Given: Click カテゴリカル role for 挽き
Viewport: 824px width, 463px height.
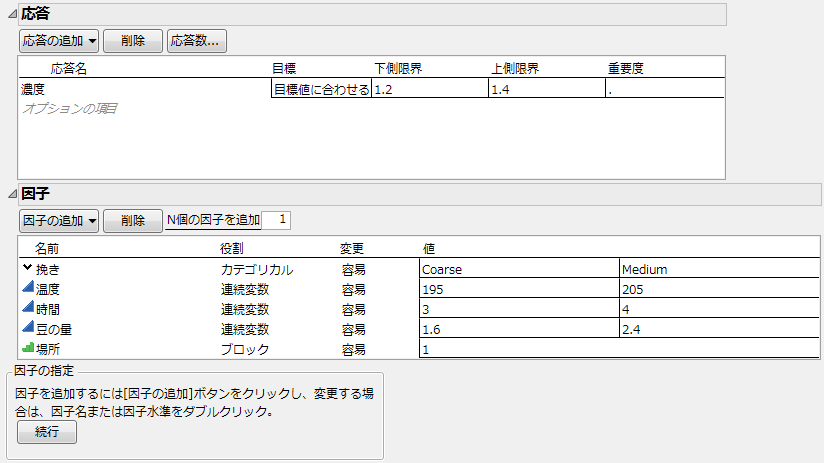Looking at the screenshot, I should (x=257, y=270).
